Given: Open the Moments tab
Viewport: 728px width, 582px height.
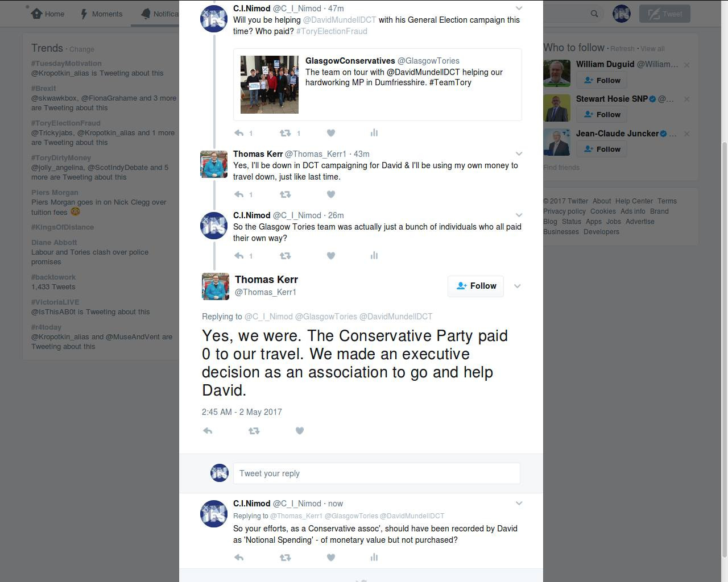Looking at the screenshot, I should click(x=101, y=14).
